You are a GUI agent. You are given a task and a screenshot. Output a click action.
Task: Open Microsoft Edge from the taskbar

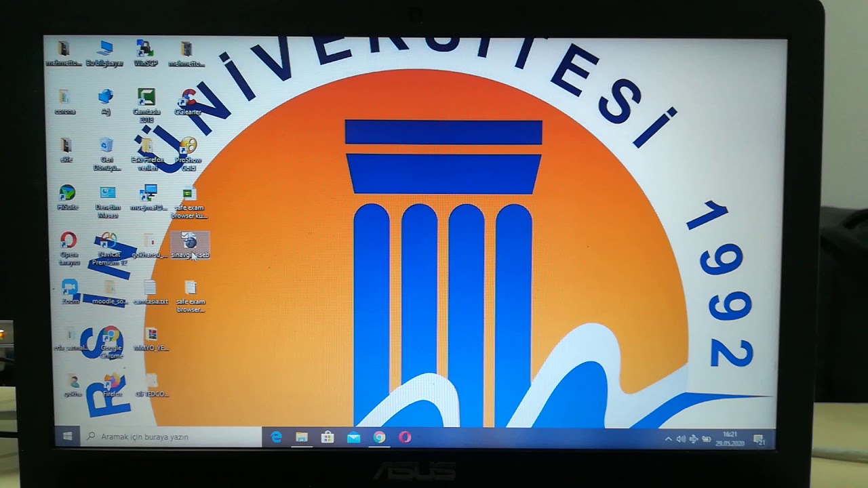(x=276, y=437)
